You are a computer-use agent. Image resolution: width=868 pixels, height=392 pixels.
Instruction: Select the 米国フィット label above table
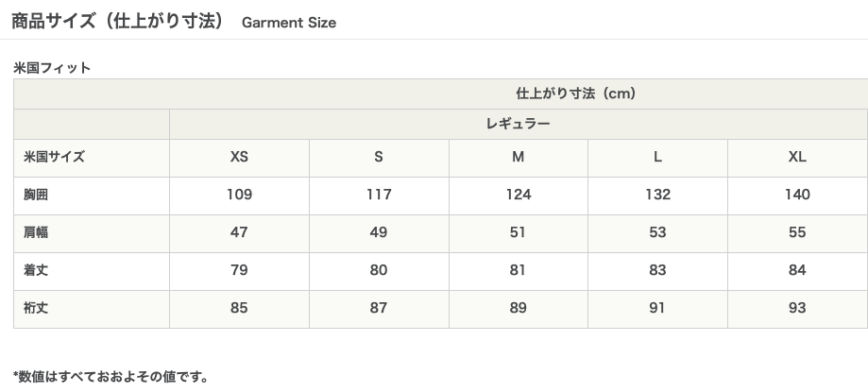(x=52, y=68)
